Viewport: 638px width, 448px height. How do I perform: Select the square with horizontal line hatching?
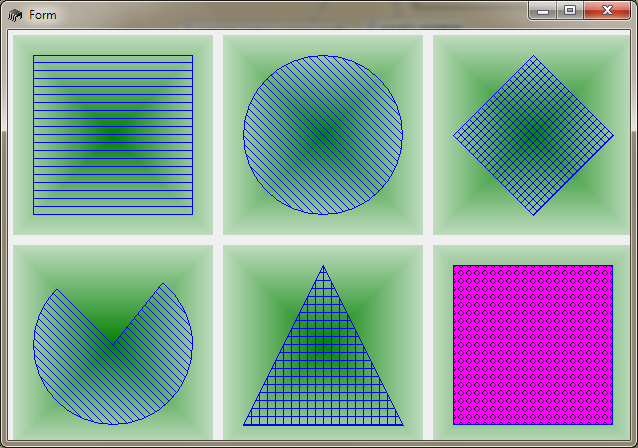[x=113, y=135]
